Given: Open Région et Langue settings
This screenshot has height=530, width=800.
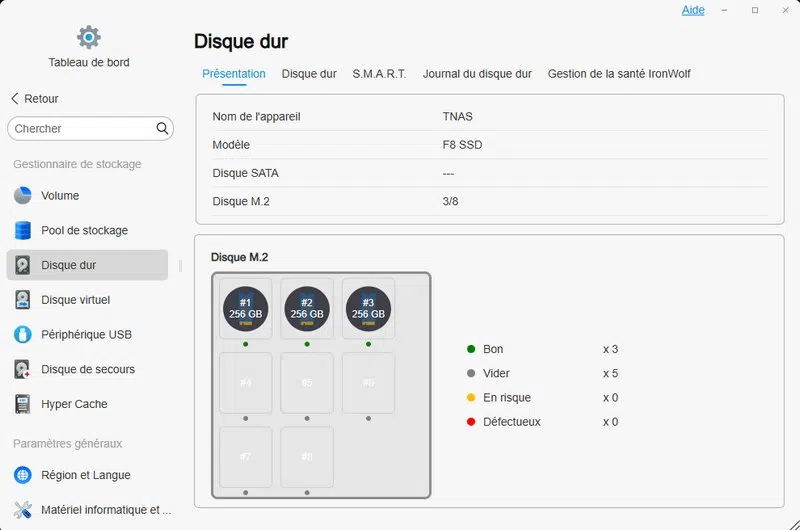Looking at the screenshot, I should click(x=86, y=475).
